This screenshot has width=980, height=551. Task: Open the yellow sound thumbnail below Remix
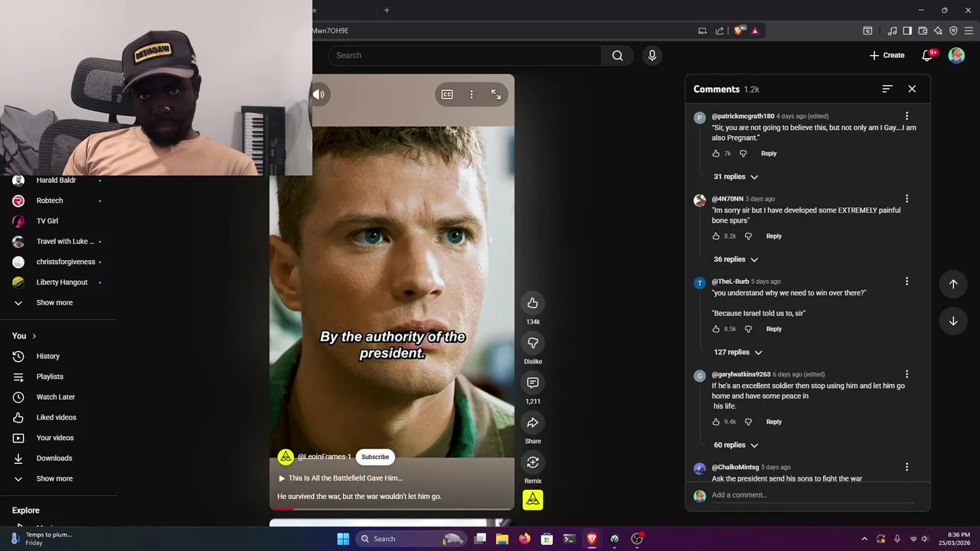click(x=533, y=500)
